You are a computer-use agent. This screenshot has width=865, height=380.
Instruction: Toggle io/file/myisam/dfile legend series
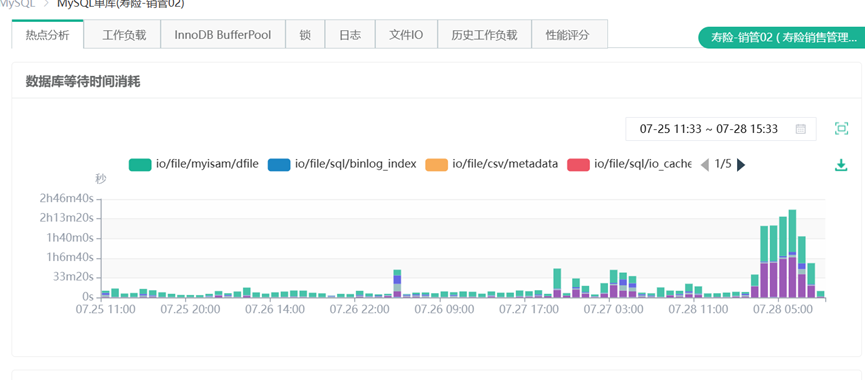click(194, 164)
